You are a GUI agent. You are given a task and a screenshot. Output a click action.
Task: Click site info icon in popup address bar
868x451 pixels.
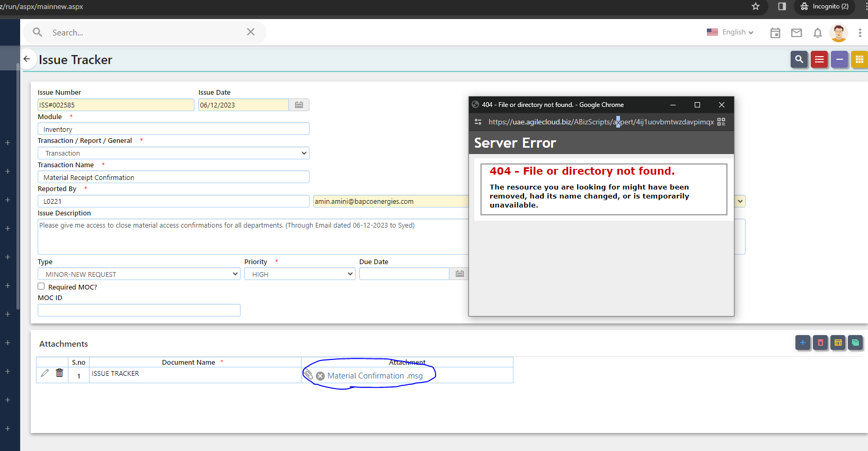[478, 122]
